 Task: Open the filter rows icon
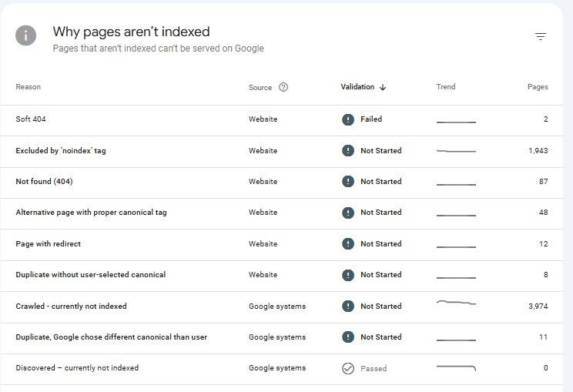pos(541,36)
